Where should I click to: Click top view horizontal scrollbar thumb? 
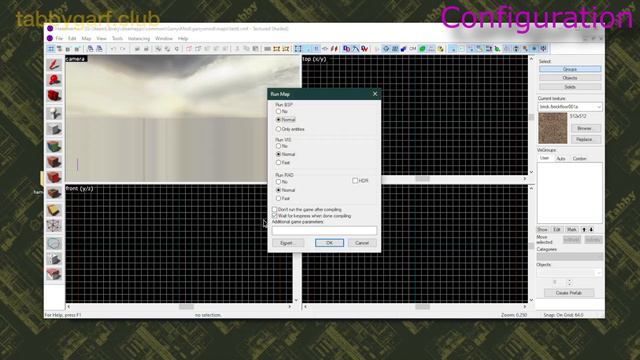click(x=422, y=179)
